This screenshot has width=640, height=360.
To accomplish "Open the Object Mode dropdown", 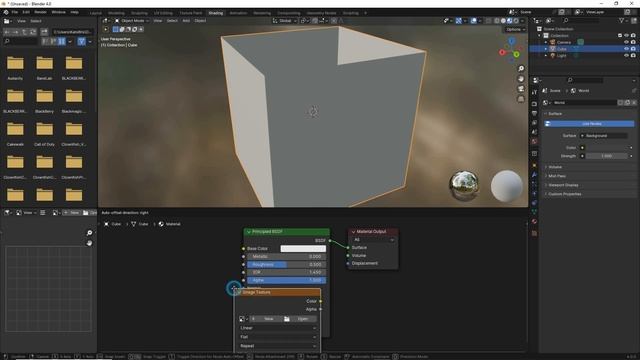I will tap(132, 21).
